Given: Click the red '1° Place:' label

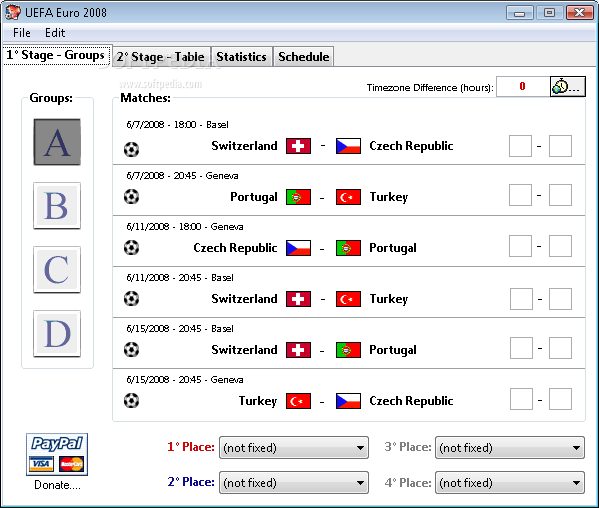Looking at the screenshot, I should click(191, 447).
